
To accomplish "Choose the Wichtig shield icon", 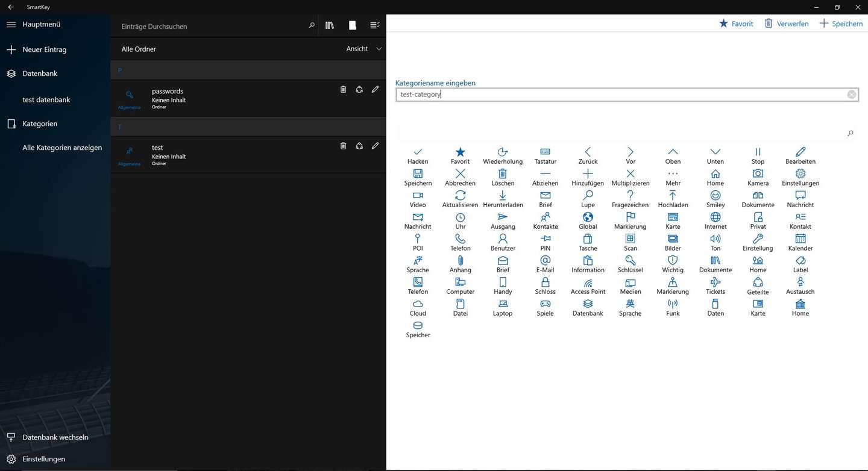I will coord(673,264).
